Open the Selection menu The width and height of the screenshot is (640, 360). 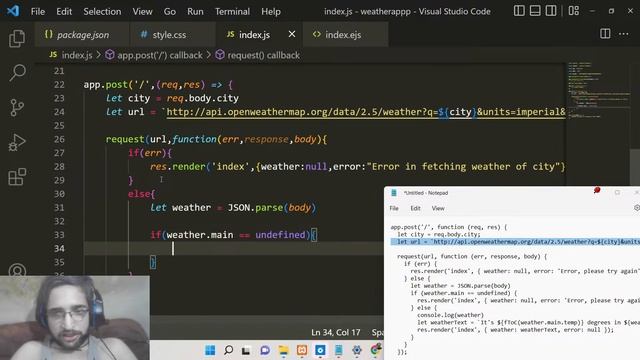point(102,11)
